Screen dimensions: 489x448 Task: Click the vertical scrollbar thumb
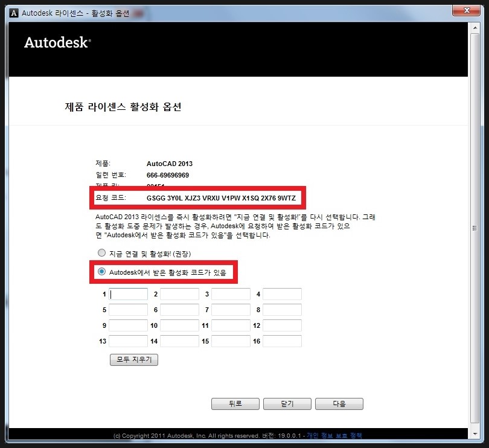pyautogui.click(x=475, y=228)
